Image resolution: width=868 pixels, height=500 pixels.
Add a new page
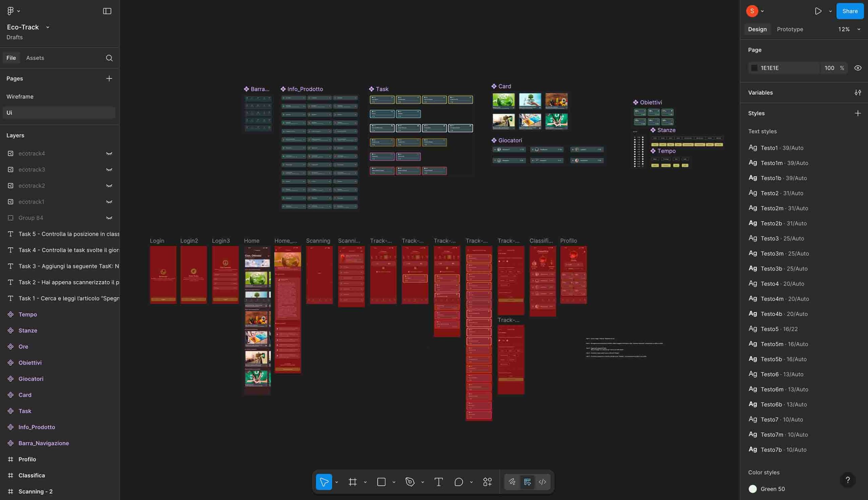click(x=109, y=79)
